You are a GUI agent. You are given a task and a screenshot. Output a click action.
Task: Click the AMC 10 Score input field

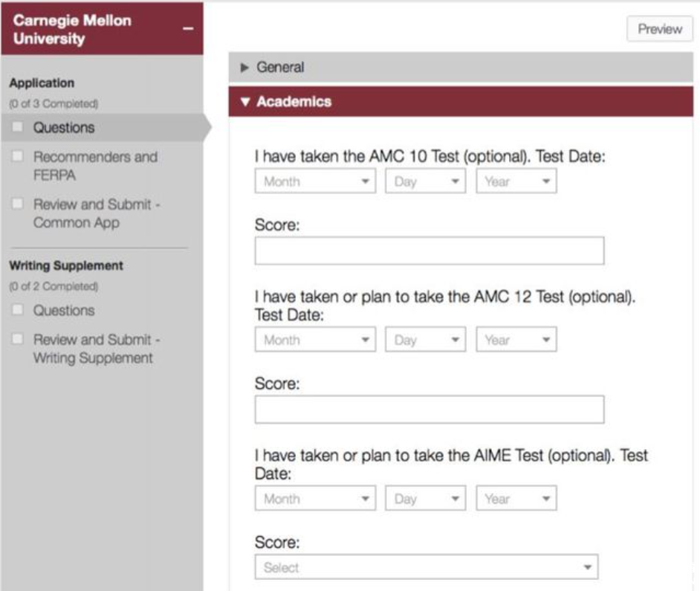click(430, 251)
